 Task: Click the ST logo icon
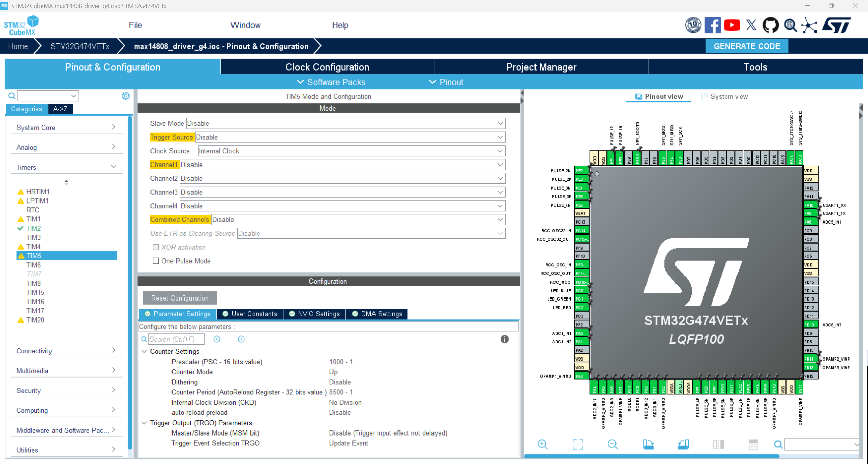click(837, 25)
